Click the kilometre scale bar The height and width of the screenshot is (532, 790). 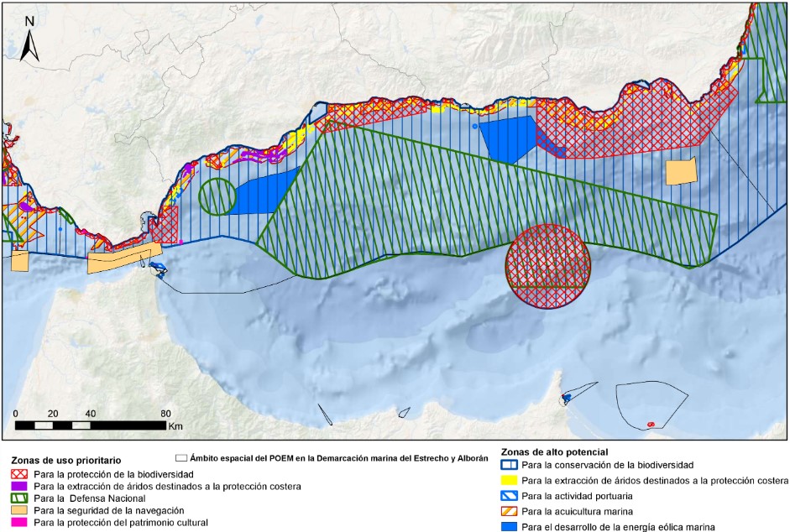click(x=91, y=425)
